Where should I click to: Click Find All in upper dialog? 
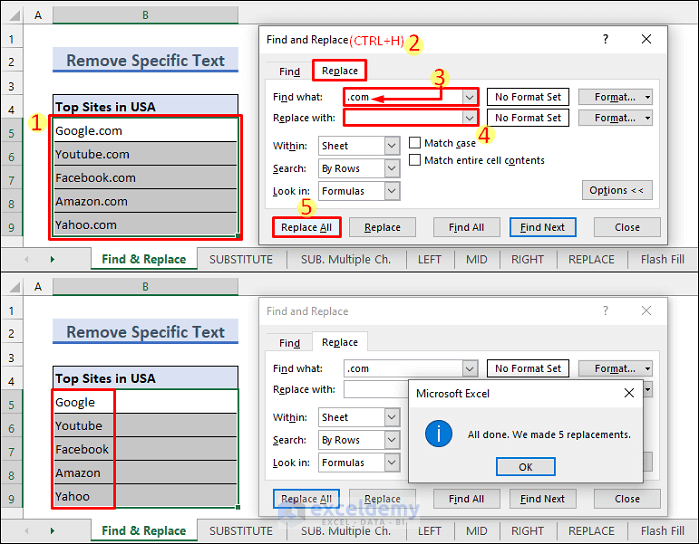466,227
